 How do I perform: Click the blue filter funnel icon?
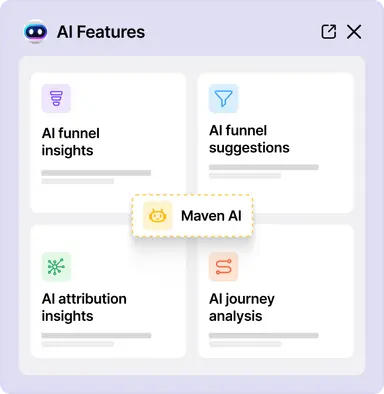(223, 99)
